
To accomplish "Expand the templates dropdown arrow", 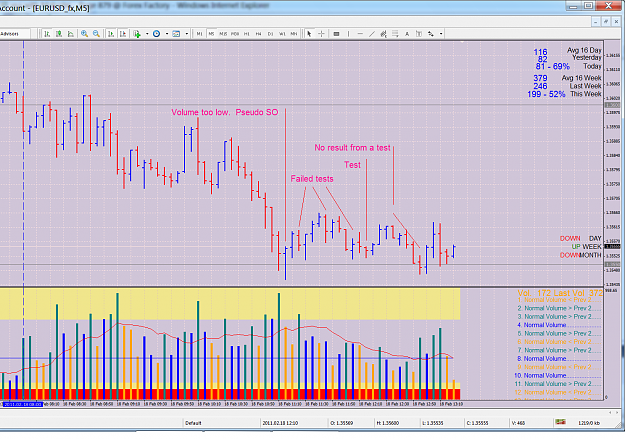I will (x=187, y=34).
